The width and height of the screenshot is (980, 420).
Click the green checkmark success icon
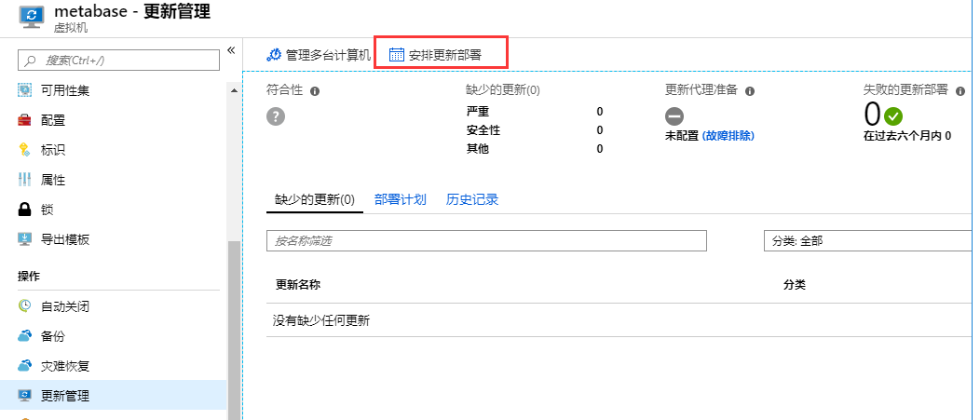[x=893, y=116]
